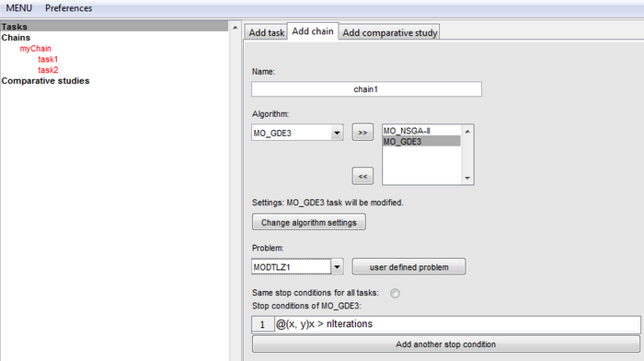Select MO_NSGA-II in algorithm list
Viewport: 644px width, 361px height.
tap(421, 131)
